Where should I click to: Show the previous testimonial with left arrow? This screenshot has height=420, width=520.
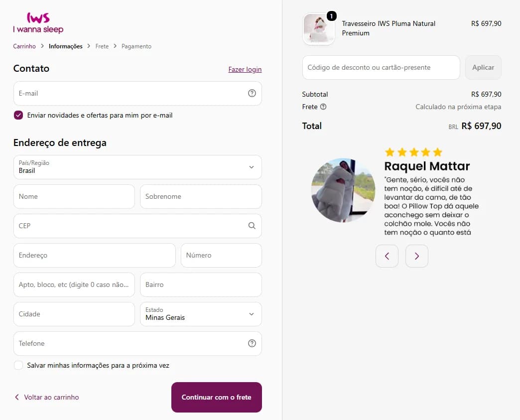(387, 256)
